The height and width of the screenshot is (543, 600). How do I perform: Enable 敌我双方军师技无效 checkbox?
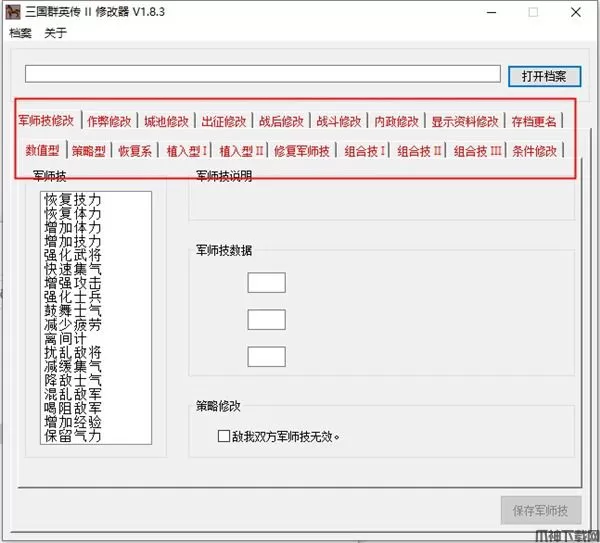[x=223, y=436]
